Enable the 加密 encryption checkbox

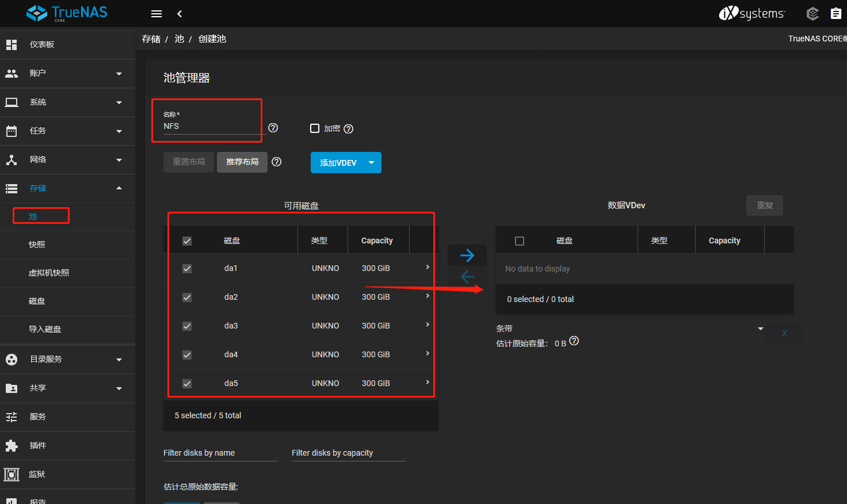point(315,128)
